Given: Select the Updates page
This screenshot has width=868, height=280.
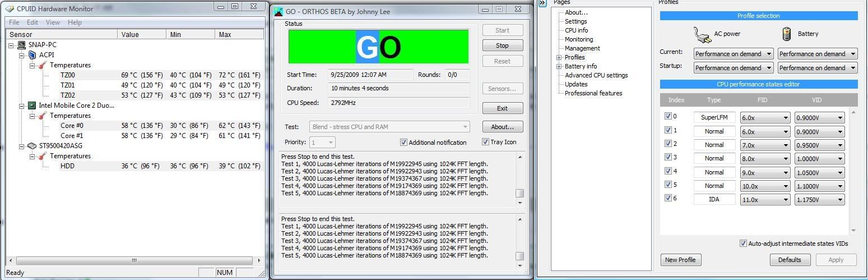Looking at the screenshot, I should (x=576, y=84).
